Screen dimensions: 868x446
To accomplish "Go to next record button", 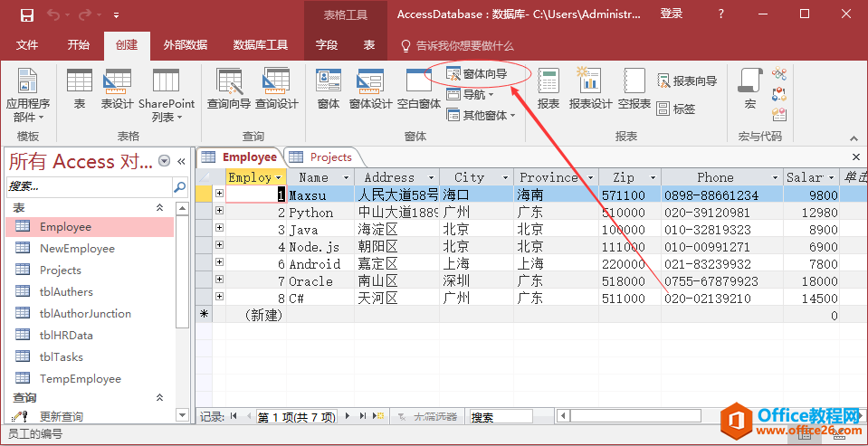I will [348, 416].
